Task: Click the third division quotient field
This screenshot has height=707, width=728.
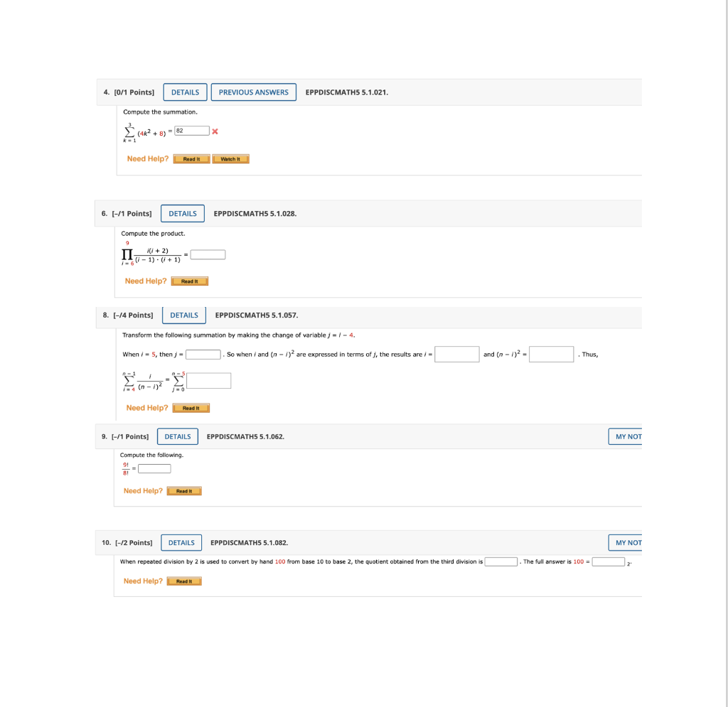Action: 500,561
